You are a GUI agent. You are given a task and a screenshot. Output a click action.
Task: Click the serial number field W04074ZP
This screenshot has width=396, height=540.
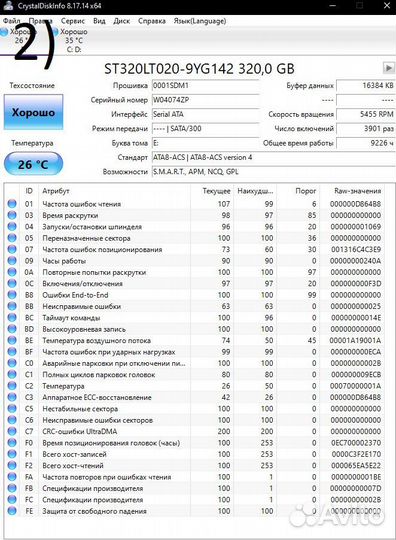click(x=205, y=100)
